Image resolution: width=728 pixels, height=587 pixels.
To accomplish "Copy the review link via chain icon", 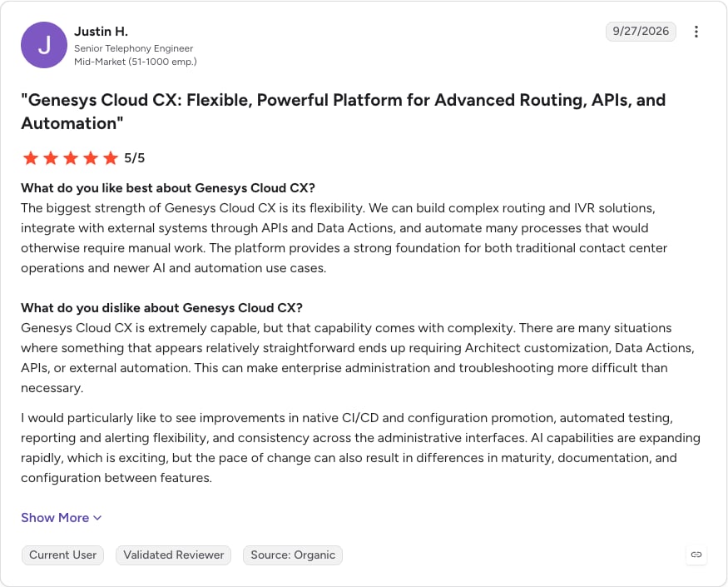I will 696,555.
